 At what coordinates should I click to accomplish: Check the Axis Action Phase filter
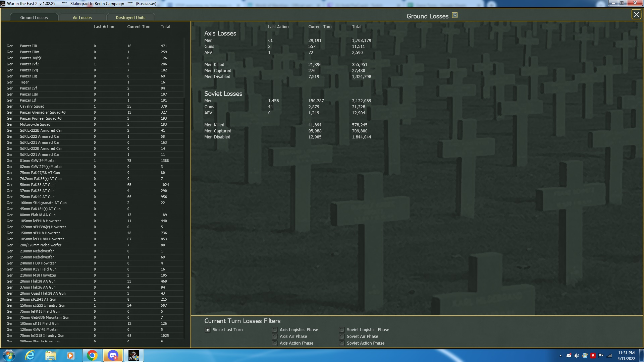tap(275, 343)
